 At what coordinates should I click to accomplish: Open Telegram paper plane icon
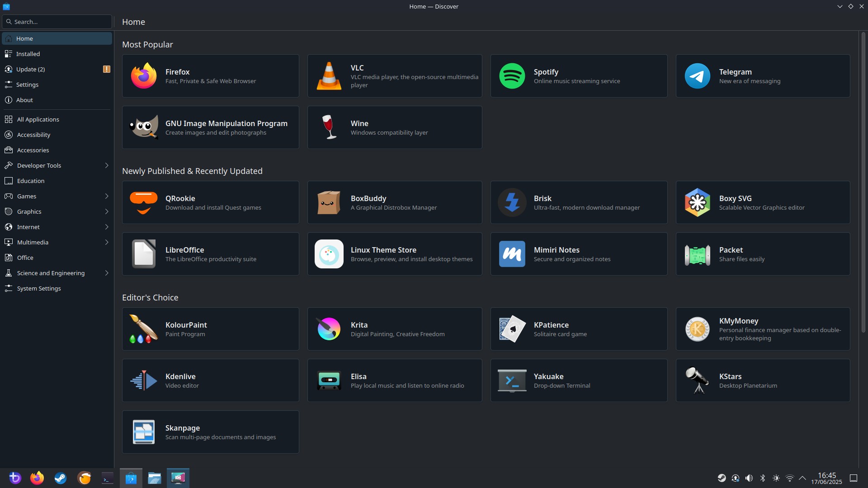point(697,76)
